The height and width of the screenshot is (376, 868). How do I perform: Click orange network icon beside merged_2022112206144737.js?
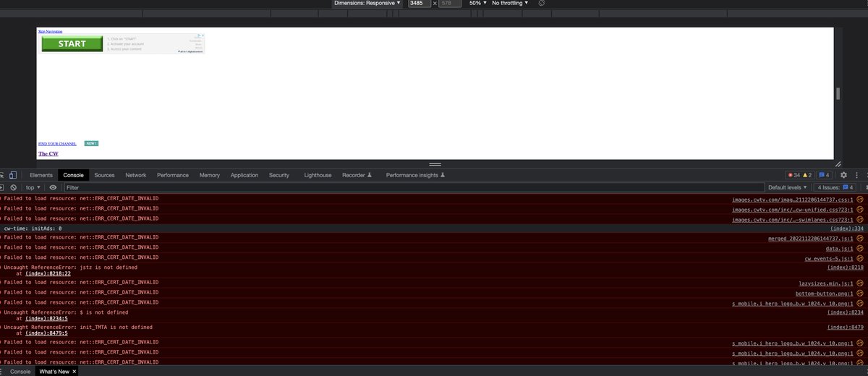[x=861, y=238]
